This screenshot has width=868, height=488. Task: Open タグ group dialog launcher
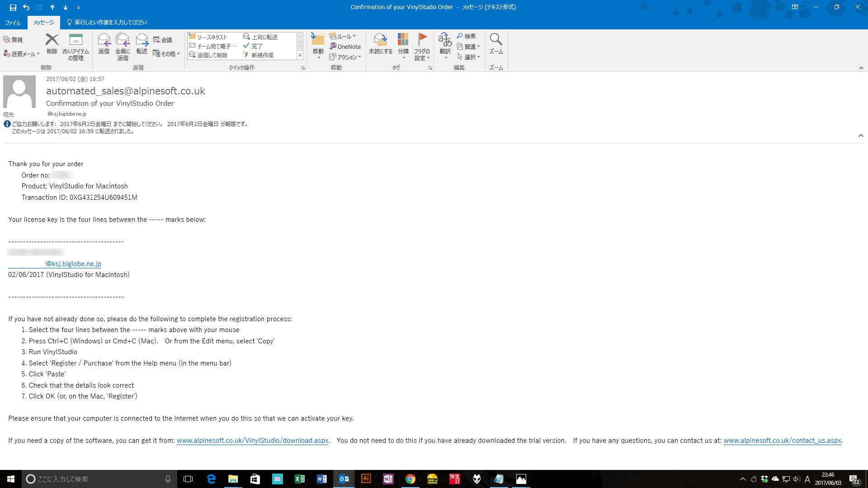[430, 68]
